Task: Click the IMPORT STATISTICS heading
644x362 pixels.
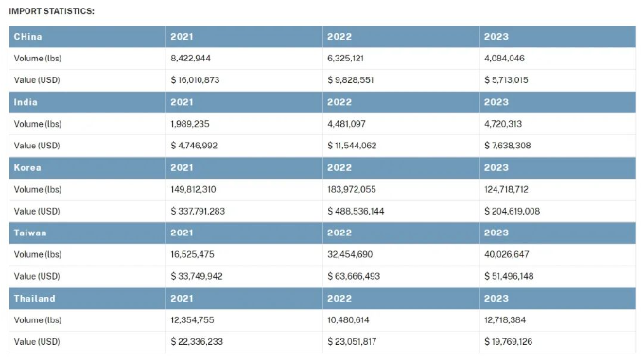Action: (x=51, y=11)
